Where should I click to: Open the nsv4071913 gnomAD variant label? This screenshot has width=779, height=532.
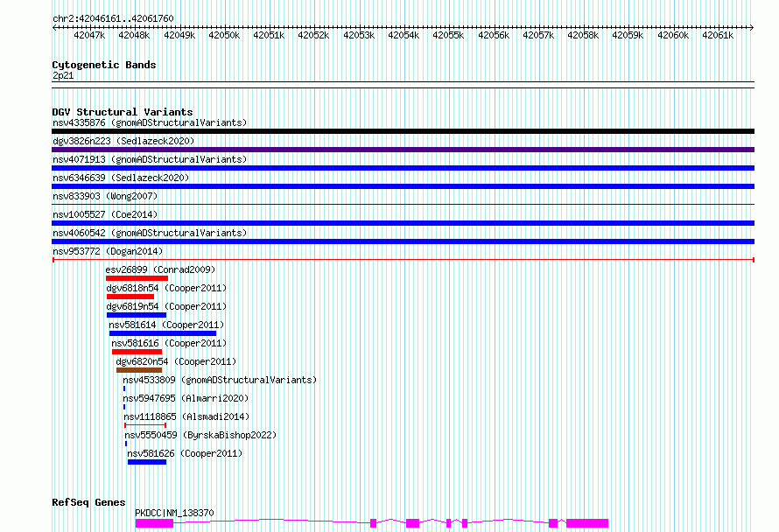pos(150,159)
